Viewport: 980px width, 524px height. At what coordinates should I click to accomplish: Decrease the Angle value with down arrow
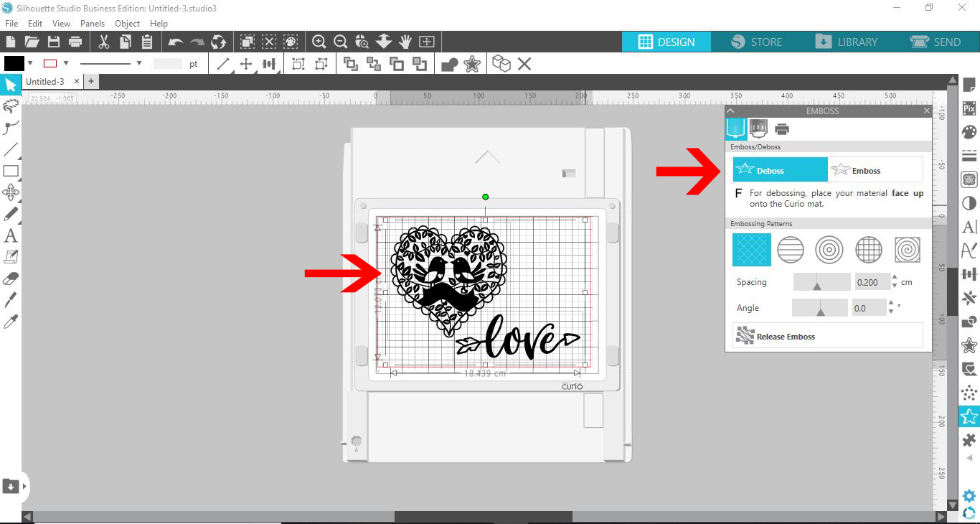[x=891, y=312]
